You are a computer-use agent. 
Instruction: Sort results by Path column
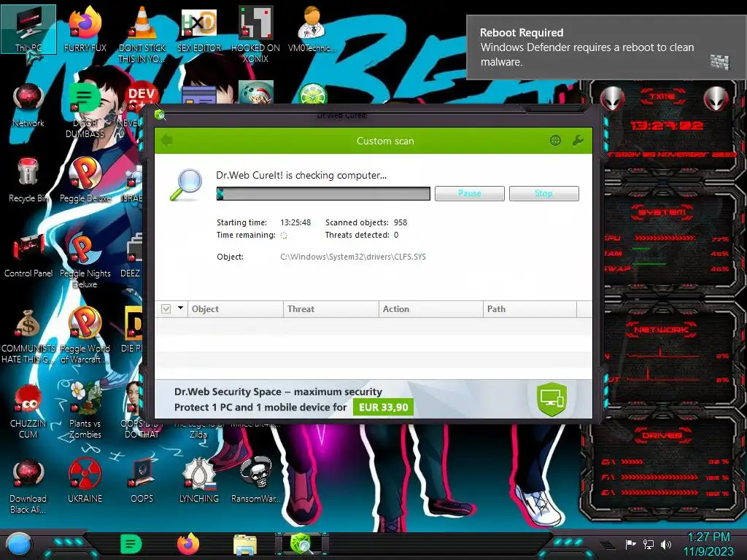(x=530, y=309)
